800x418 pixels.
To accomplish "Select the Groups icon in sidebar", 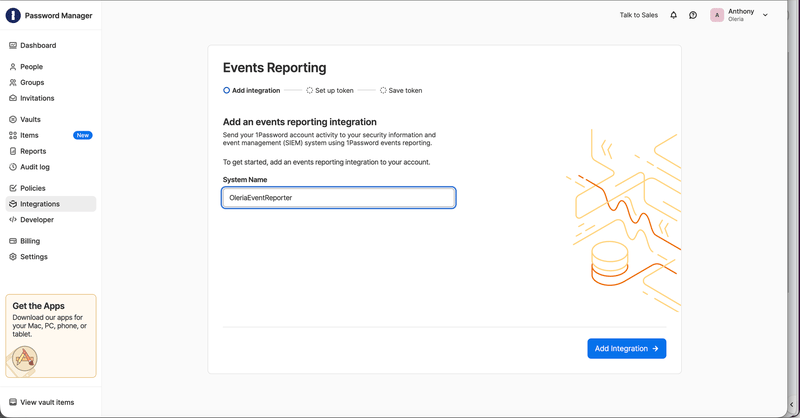I will click(x=13, y=83).
